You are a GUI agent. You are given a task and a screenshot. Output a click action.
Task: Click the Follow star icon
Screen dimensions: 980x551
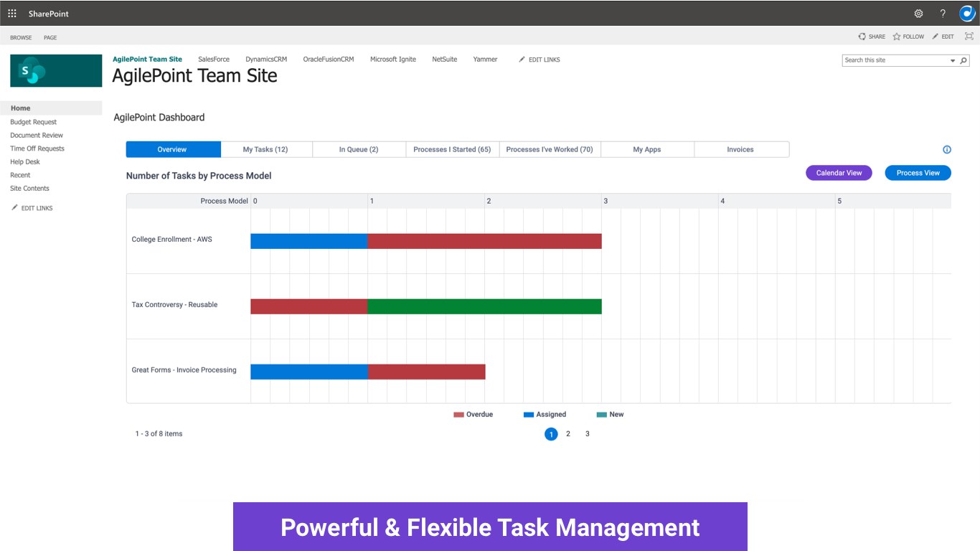point(897,37)
